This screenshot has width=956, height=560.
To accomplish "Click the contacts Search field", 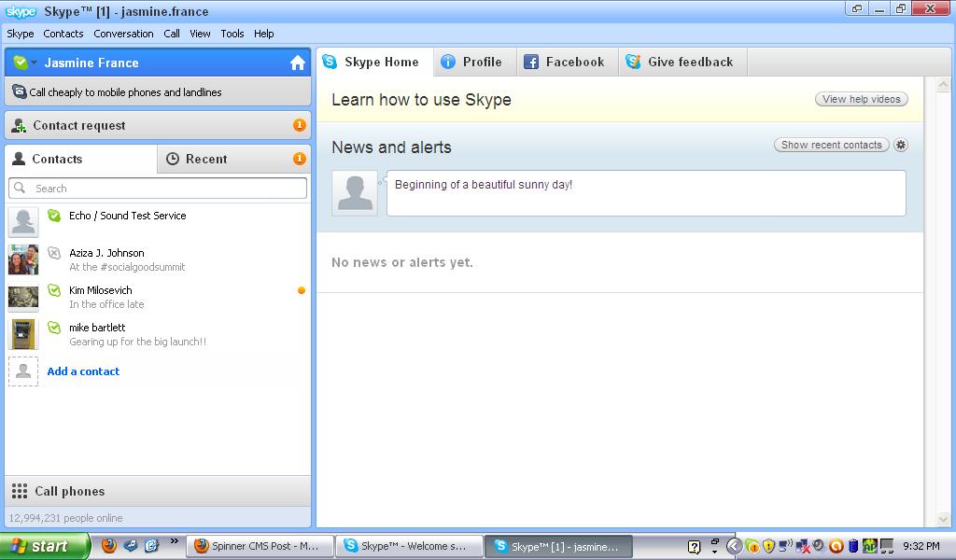I will pos(158,188).
